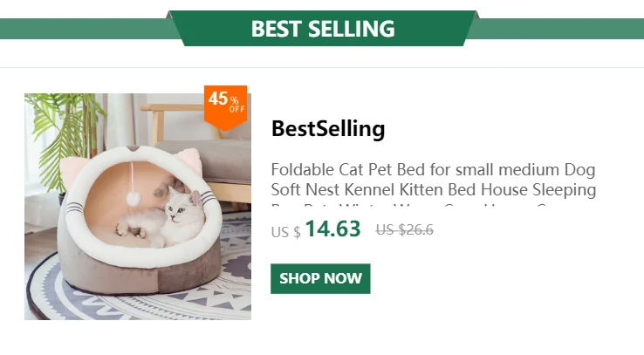
Task: Click the SHOP NOW button
Action: [x=320, y=278]
